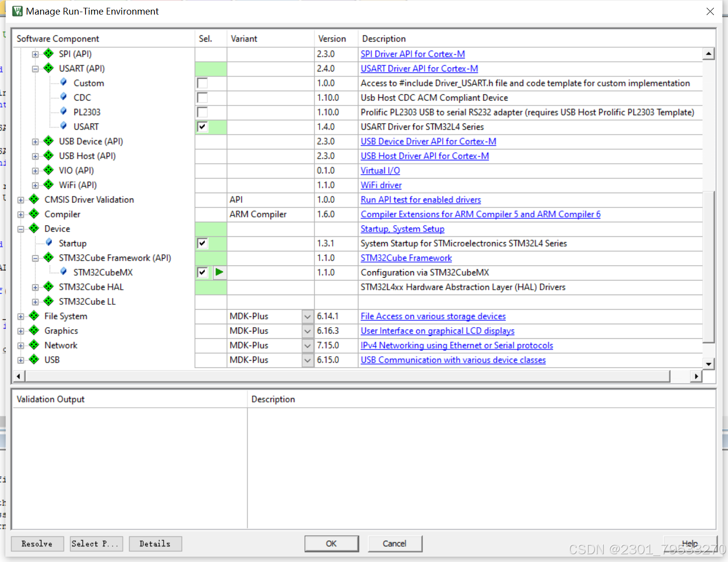Click the USART (API) component diamond icon
This screenshot has width=728, height=562.
tap(48, 68)
